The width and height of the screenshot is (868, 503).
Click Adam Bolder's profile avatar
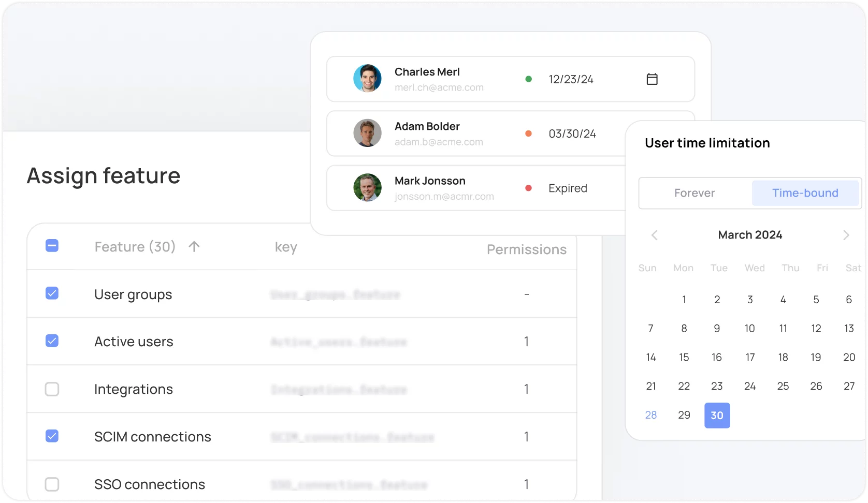tap(367, 133)
